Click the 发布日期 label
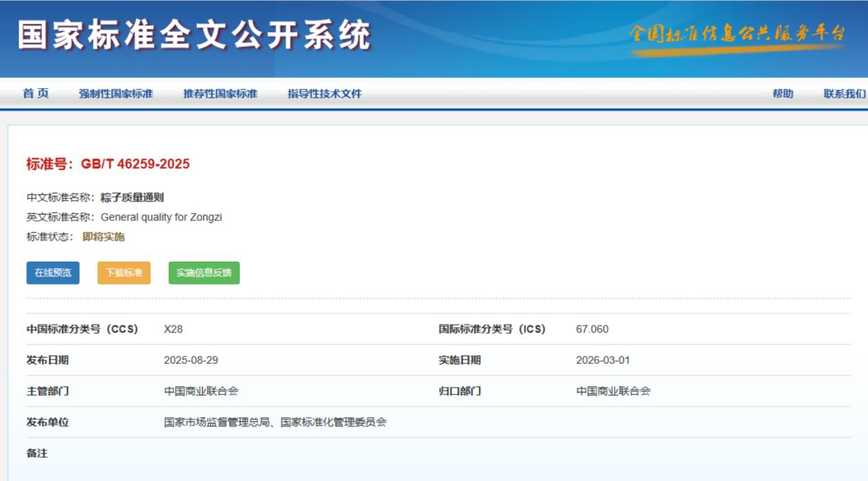Viewport: 868px width, 481px height. click(x=47, y=360)
